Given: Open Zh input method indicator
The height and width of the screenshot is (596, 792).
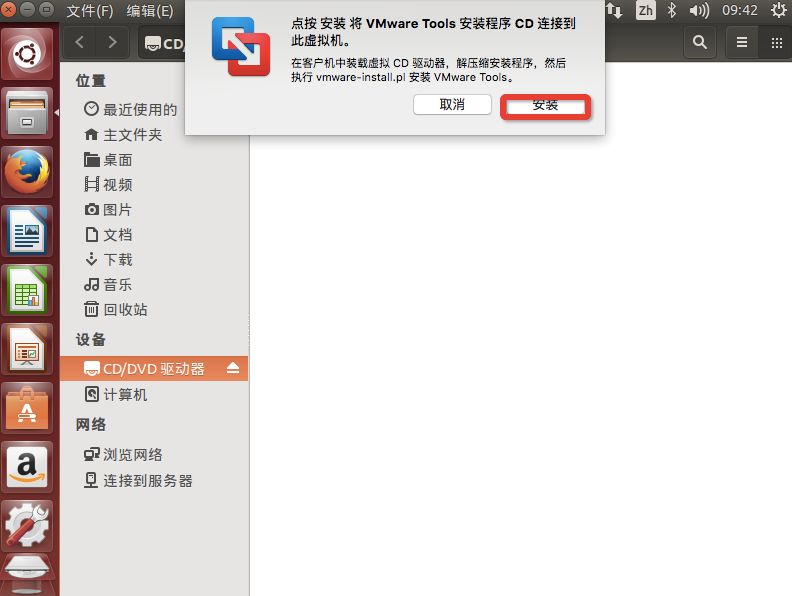Looking at the screenshot, I should (646, 11).
